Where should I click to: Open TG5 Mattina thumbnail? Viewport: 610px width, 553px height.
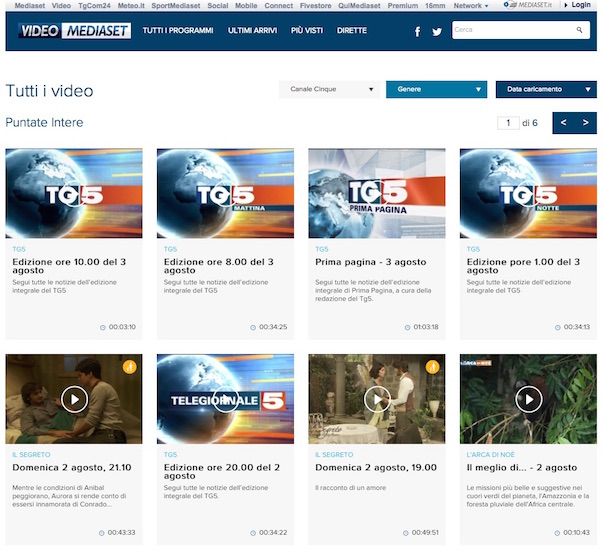226,193
